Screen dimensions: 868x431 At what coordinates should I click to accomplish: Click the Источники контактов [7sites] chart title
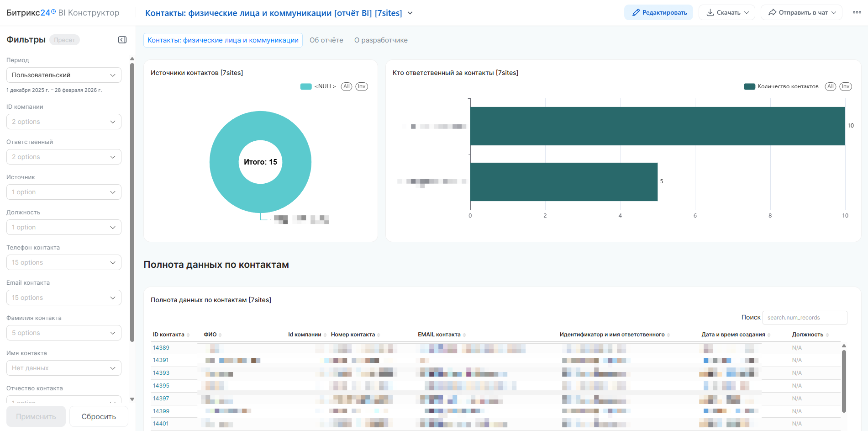[197, 73]
